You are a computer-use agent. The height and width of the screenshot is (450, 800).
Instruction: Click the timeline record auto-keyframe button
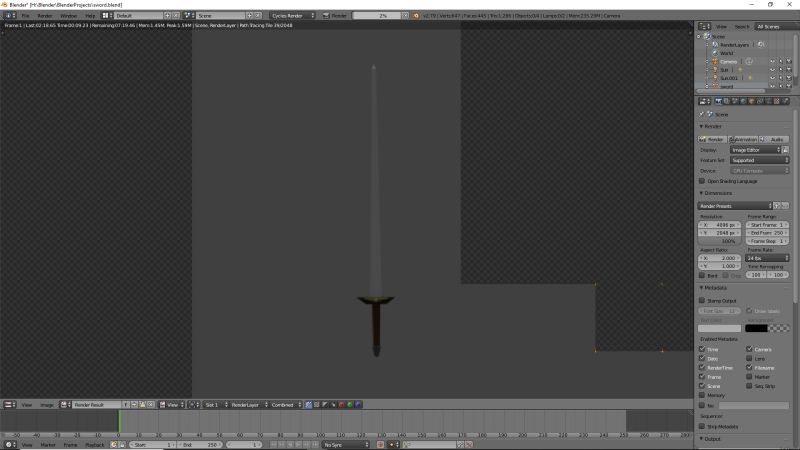coord(380,445)
